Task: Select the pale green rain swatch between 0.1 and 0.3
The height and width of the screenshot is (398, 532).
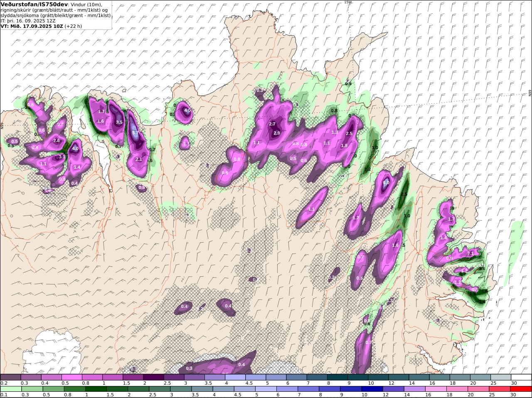Action: 10,389
